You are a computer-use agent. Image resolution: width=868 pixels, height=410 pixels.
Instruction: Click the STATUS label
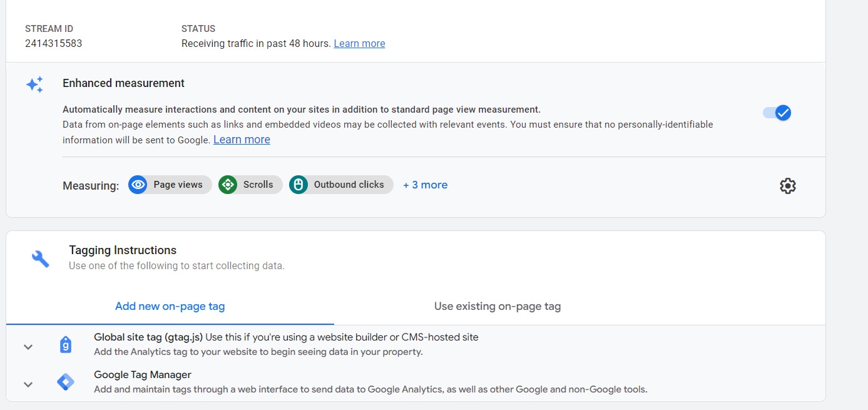[x=198, y=29]
